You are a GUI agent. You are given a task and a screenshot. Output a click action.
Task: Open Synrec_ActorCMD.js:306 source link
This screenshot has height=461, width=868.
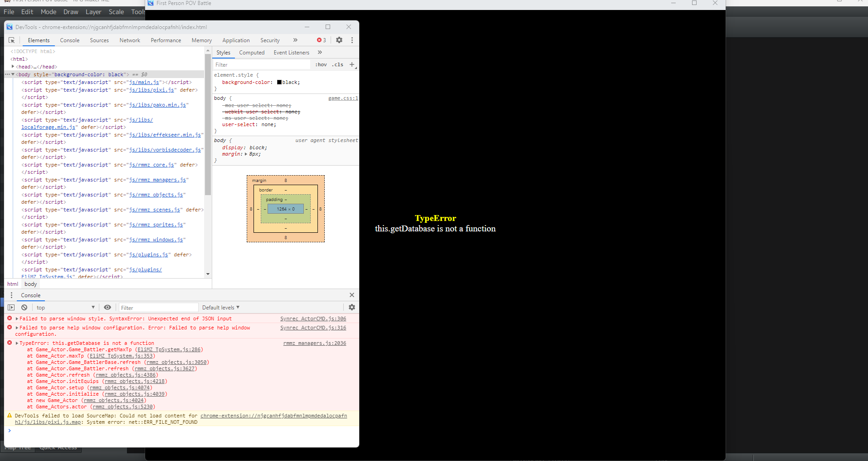coord(313,319)
